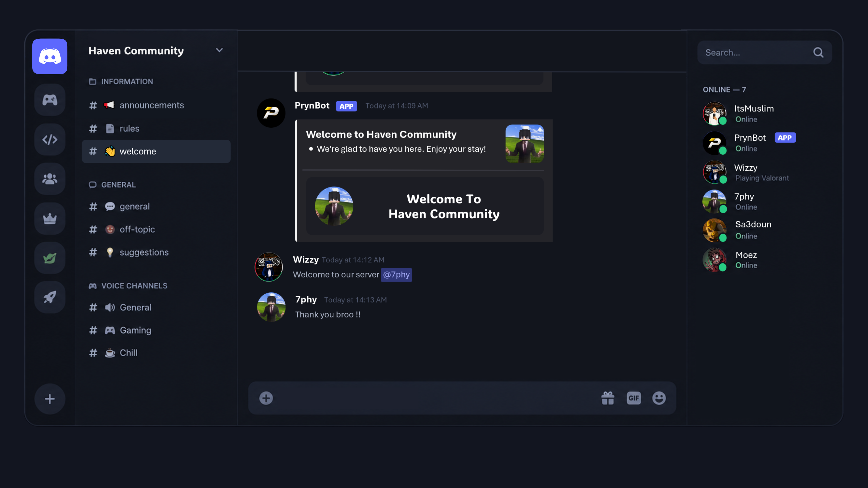
Task: Select the rocket server icon
Action: (x=50, y=297)
